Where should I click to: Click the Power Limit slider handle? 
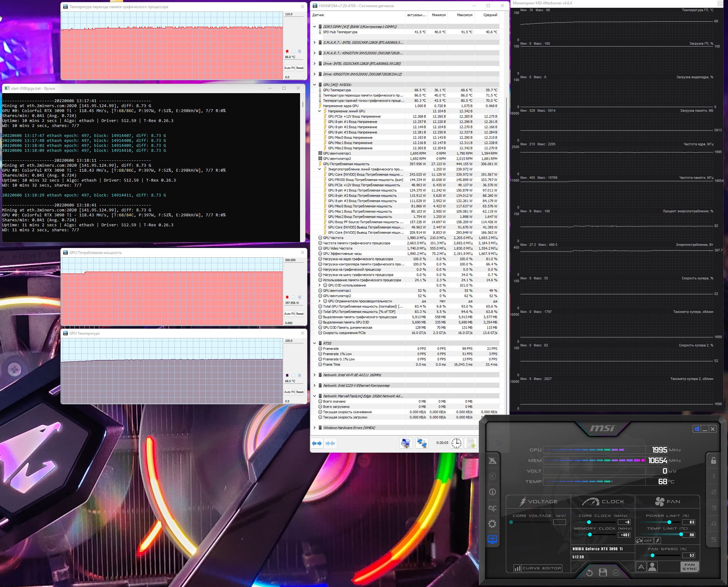[x=669, y=522]
